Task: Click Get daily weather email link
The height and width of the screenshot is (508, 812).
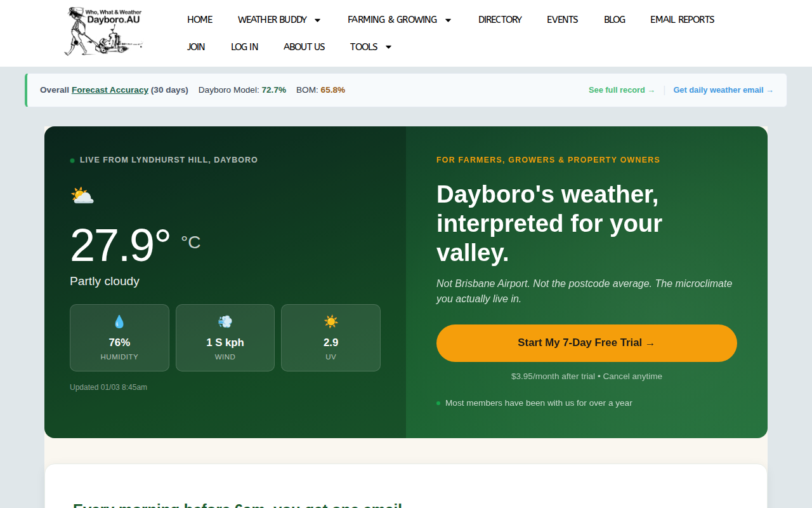Action: tap(723, 90)
